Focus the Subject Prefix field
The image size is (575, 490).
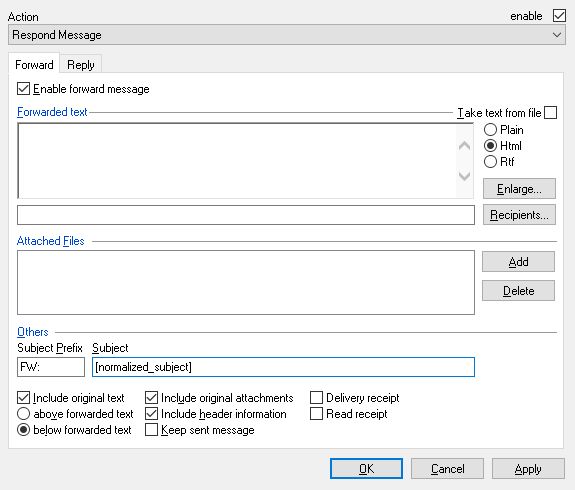click(51, 367)
